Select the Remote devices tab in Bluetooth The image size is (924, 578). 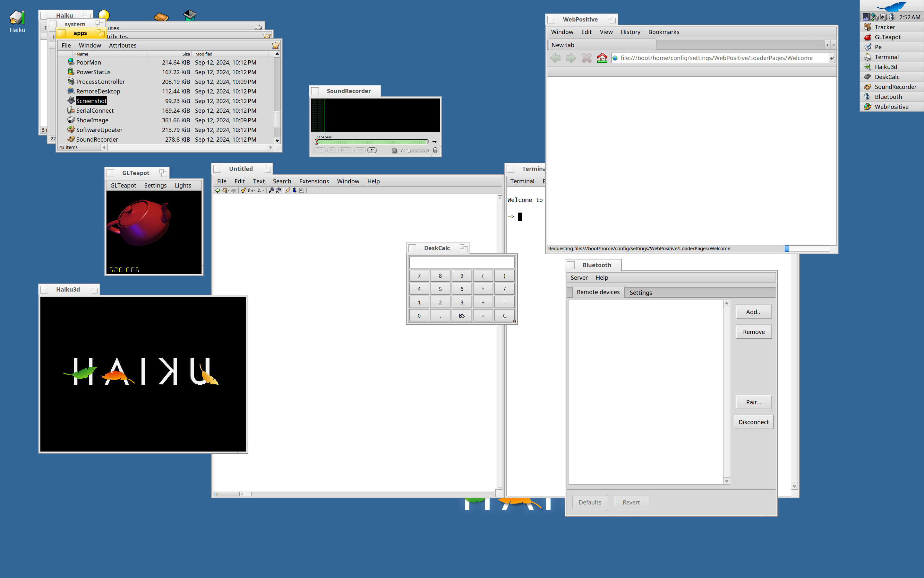[x=598, y=292]
